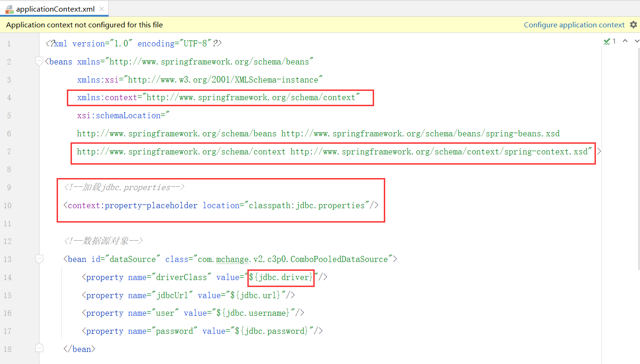Jump to previous highlighted problem arrow
The height and width of the screenshot is (364, 640).
[x=625, y=41]
